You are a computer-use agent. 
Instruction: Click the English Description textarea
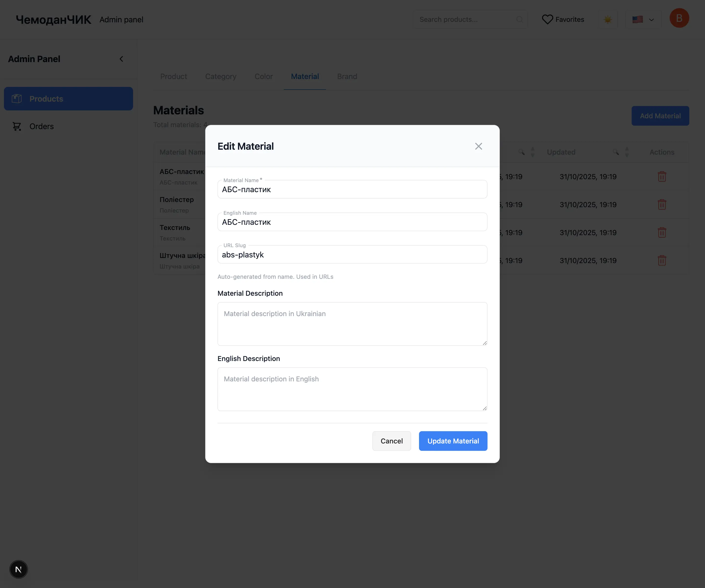coord(352,389)
